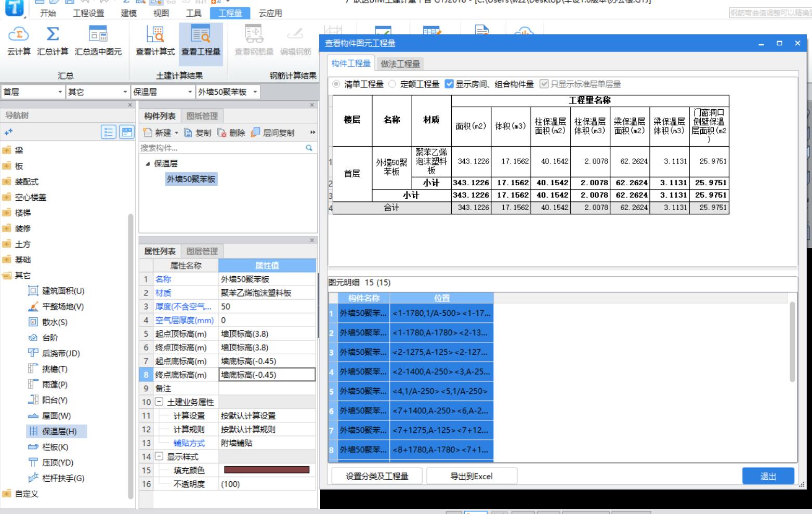Viewport: 812px width, 514px height.
Task: Click 复制 in component list toolbar
Action: point(198,133)
